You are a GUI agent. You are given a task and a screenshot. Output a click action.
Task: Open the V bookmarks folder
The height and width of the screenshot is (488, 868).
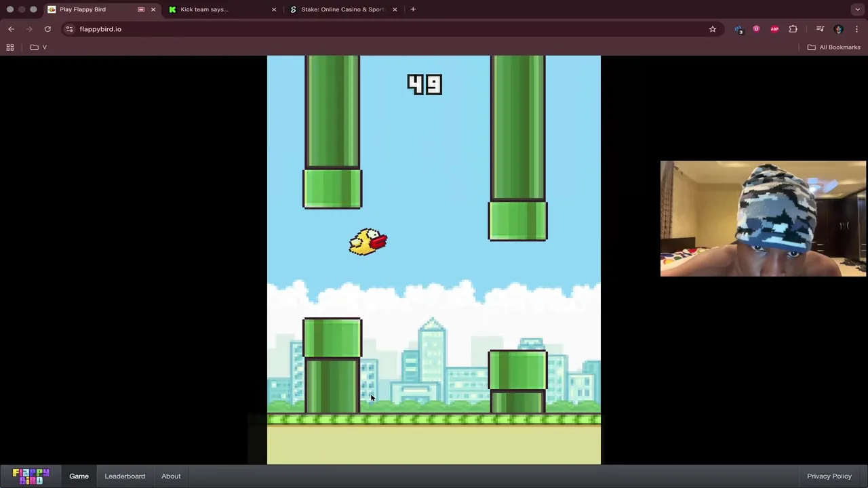click(39, 47)
